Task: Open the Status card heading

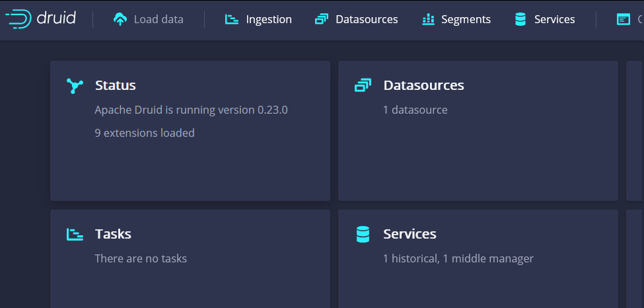Action: [x=116, y=85]
